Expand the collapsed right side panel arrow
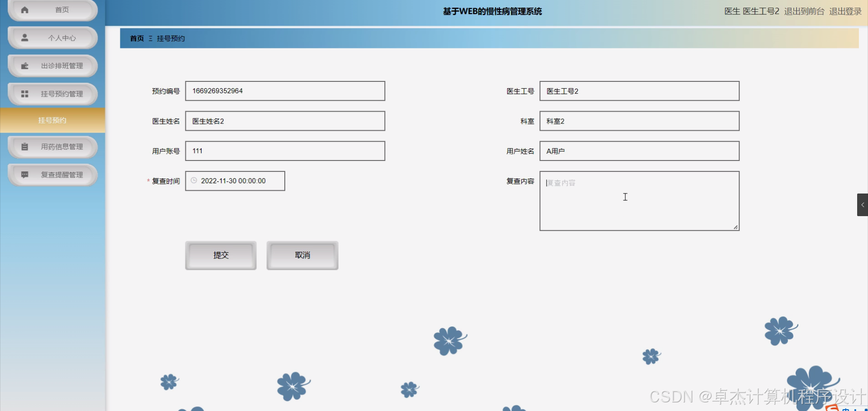The image size is (868, 411). tap(863, 205)
